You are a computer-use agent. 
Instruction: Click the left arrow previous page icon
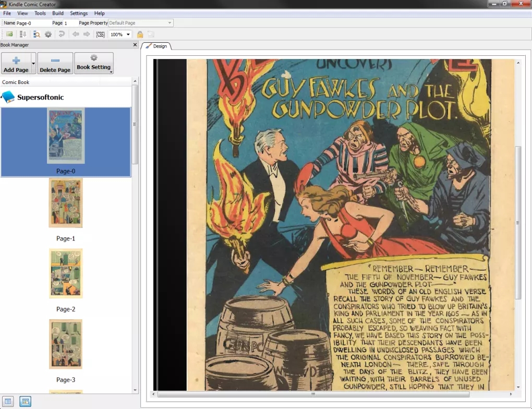[x=76, y=34]
